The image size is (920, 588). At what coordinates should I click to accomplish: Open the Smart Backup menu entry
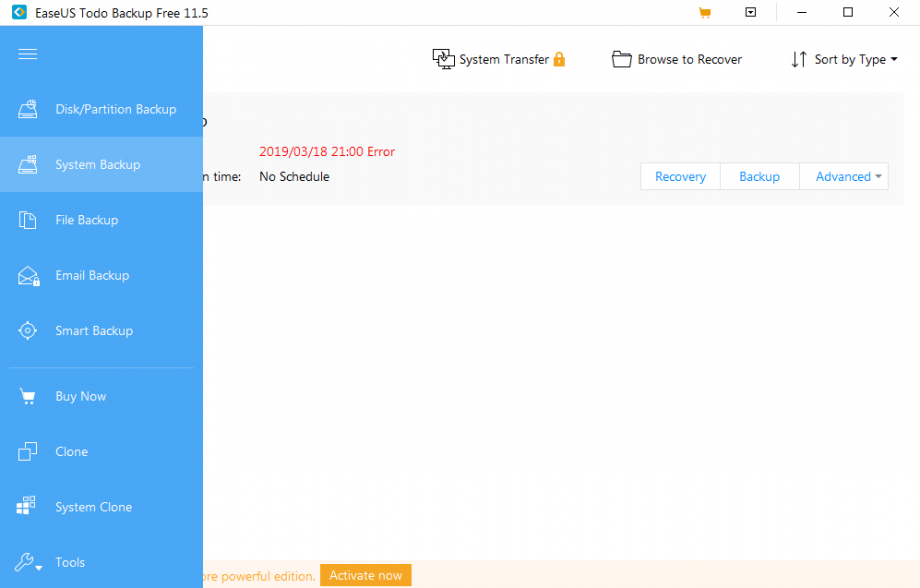point(93,331)
